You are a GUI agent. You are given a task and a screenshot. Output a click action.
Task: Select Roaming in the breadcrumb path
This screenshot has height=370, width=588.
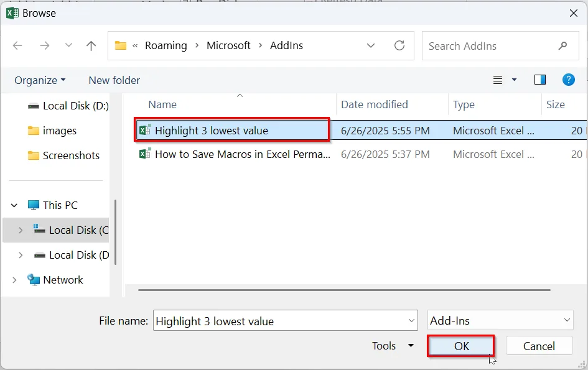pyautogui.click(x=166, y=45)
